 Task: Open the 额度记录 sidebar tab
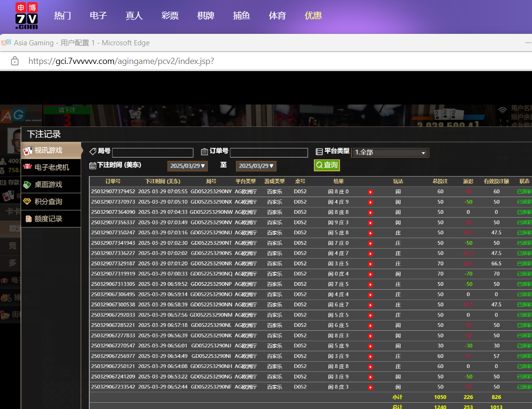[48, 219]
